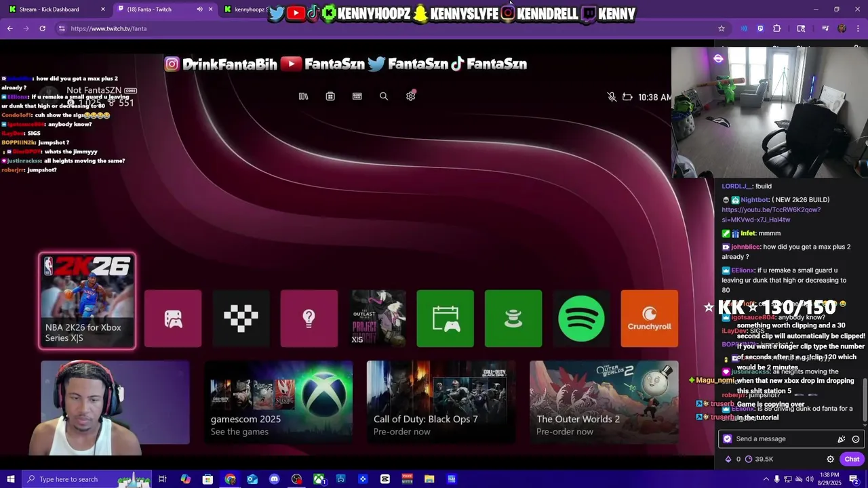Launch the Spotify app tile
The width and height of the screenshot is (868, 488).
pyautogui.click(x=582, y=319)
